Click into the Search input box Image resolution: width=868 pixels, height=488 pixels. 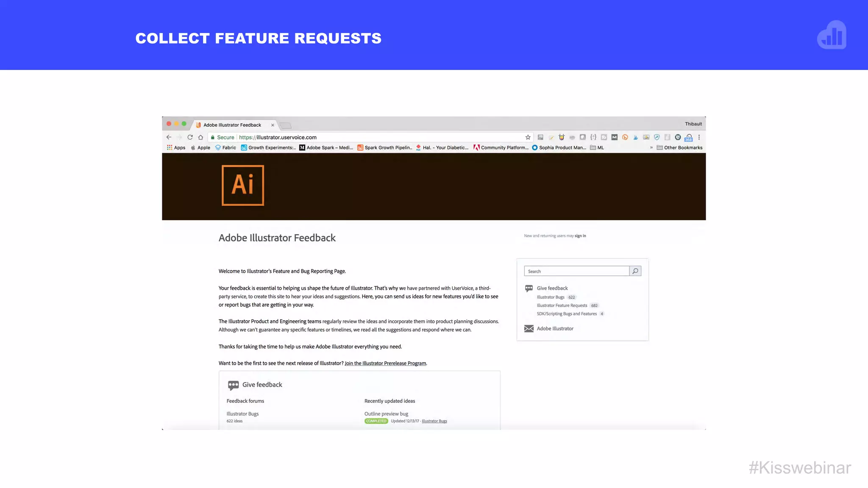point(577,271)
